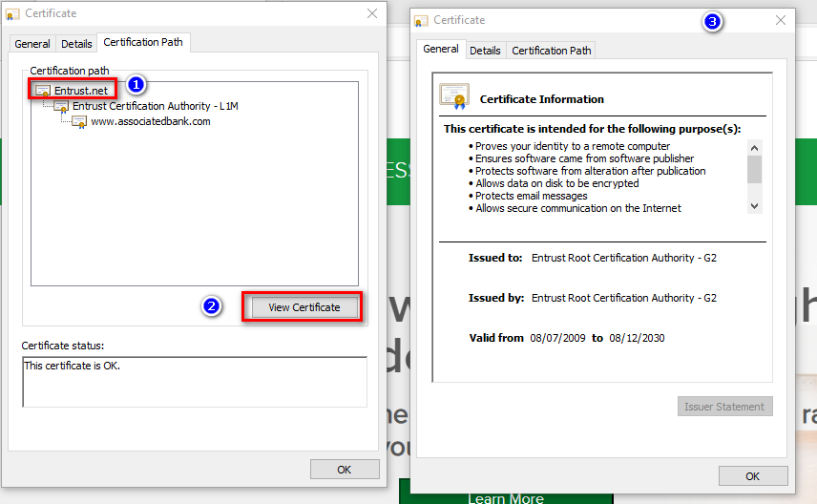The width and height of the screenshot is (817, 504).
Task: Click the certificate ribbon icon beside Certificate Information
Action: pos(454,96)
